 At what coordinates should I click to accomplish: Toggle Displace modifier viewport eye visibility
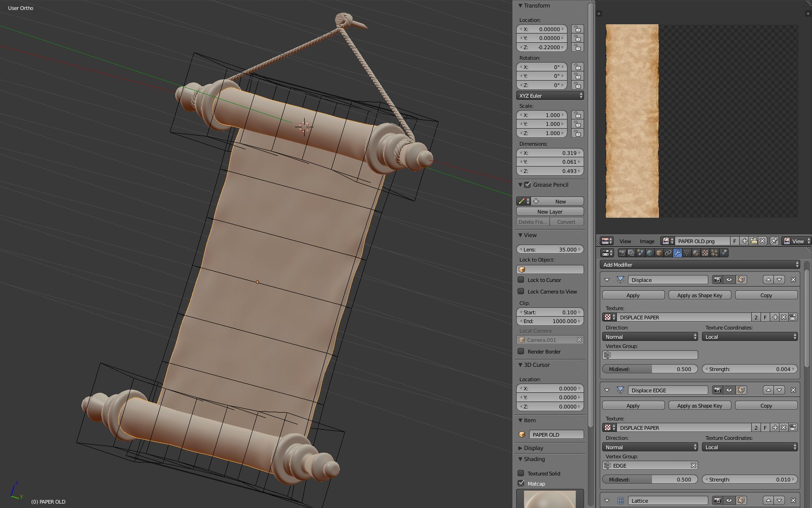tap(729, 280)
